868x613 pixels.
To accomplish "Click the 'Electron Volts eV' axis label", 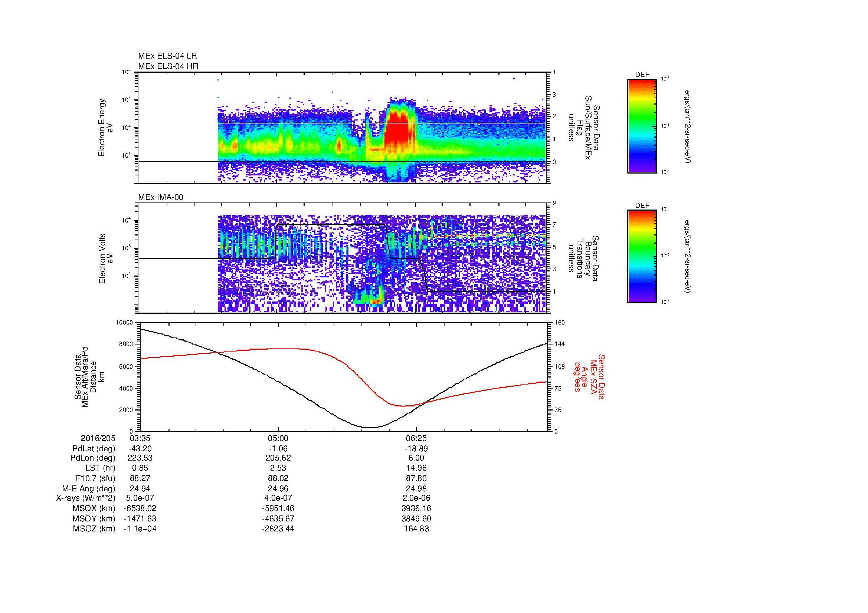I will [x=105, y=258].
